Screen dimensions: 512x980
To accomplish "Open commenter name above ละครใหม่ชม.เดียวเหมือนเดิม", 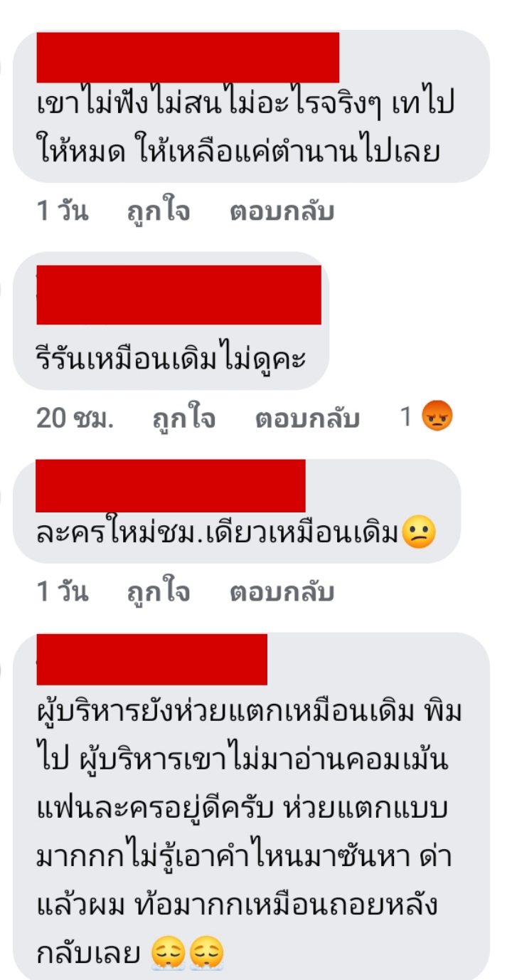I will 171,485.
